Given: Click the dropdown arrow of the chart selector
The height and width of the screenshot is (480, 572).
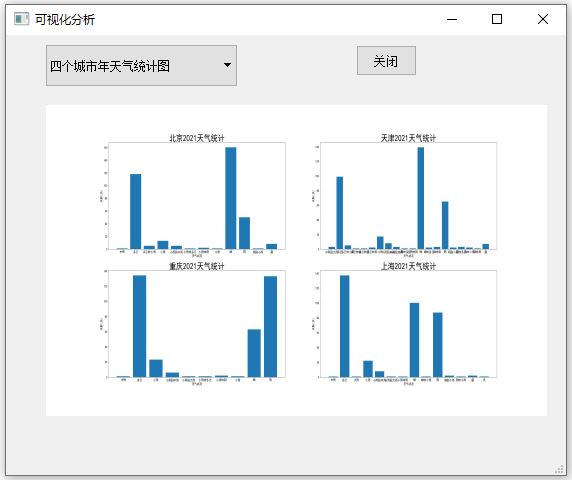Looking at the screenshot, I should click(227, 65).
